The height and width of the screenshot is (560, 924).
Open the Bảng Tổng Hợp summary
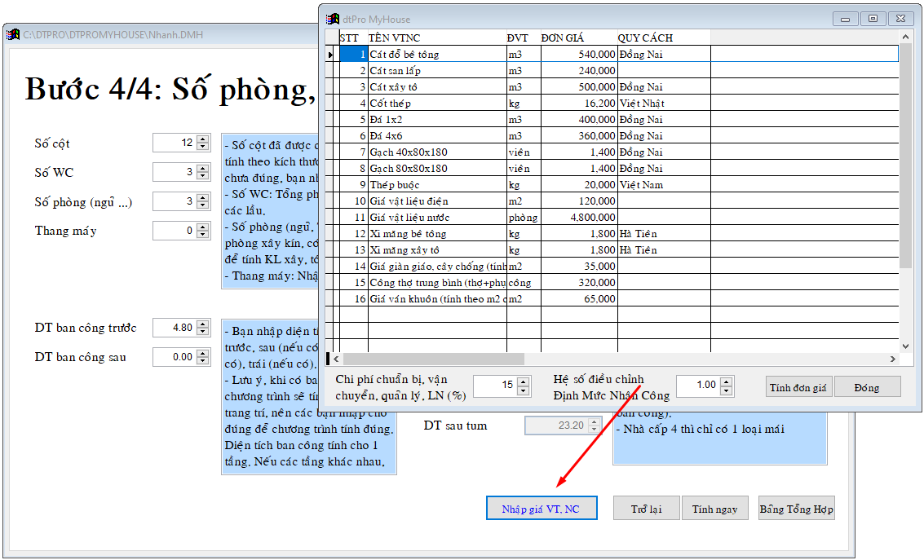796,509
